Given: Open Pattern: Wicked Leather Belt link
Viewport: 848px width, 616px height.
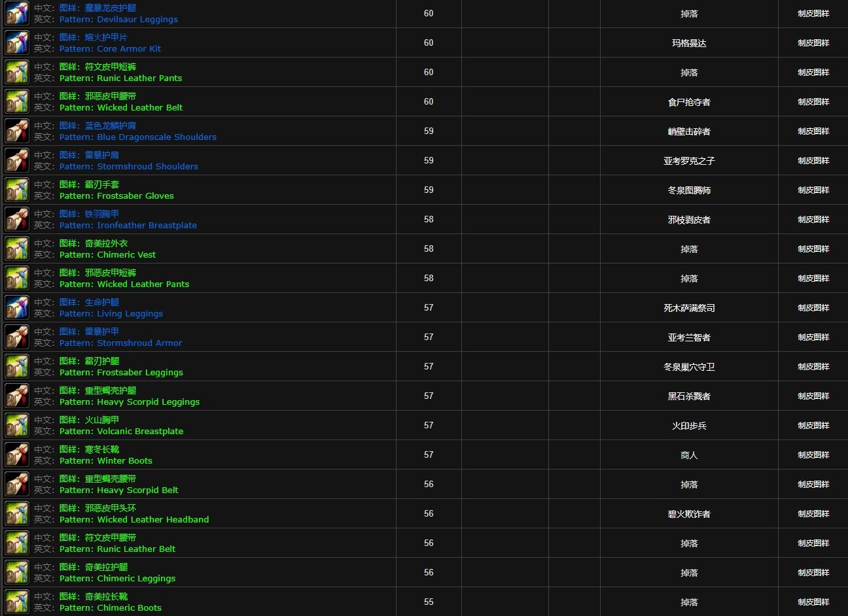Looking at the screenshot, I should [120, 108].
